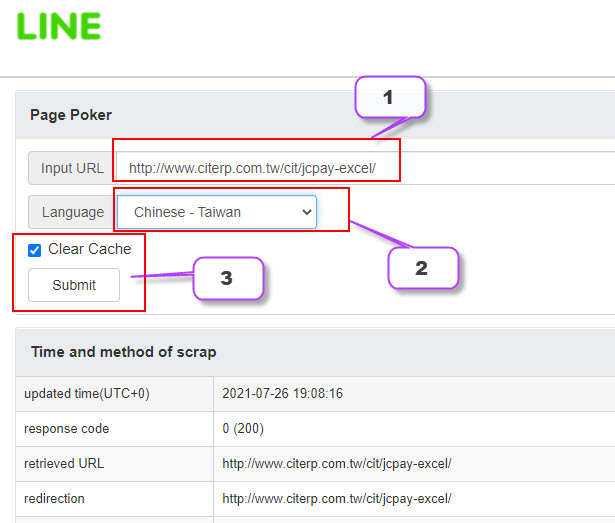Click the callout bubble numbered 3

[x=227, y=279]
